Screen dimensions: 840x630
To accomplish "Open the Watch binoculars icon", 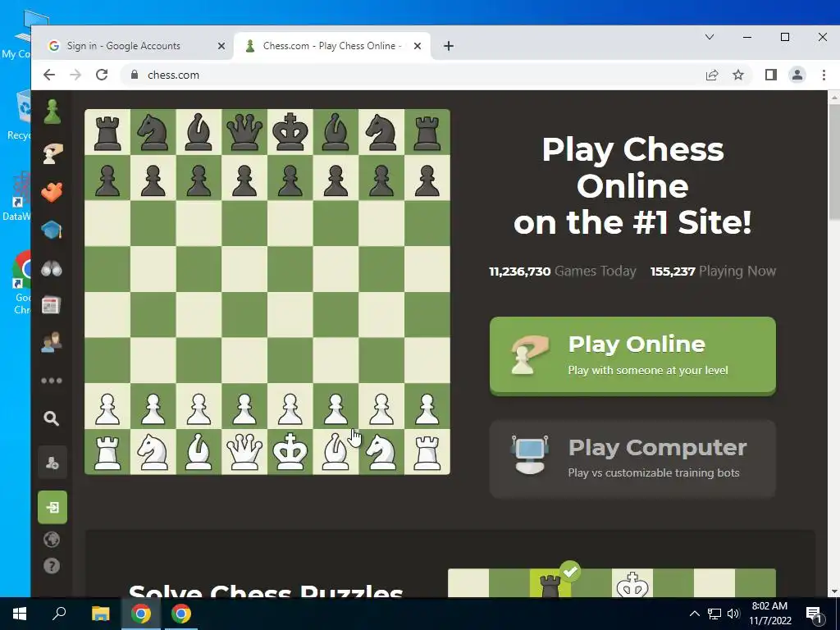I will [x=52, y=268].
